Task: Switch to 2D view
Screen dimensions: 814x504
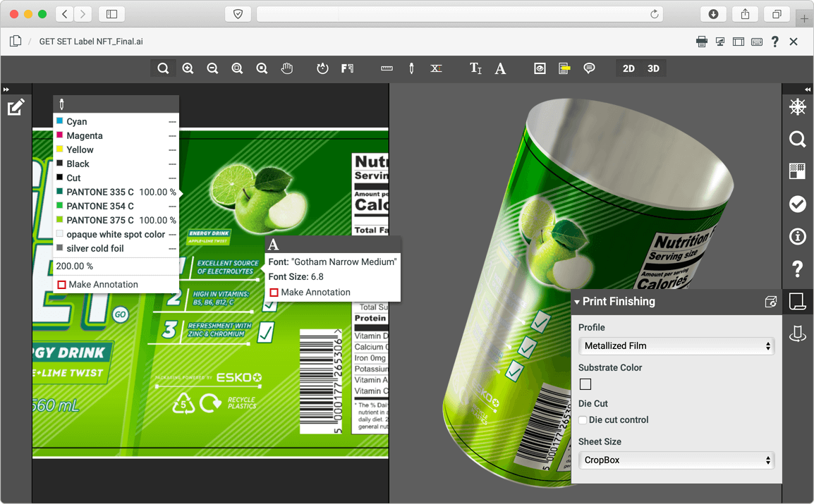Action: (628, 68)
